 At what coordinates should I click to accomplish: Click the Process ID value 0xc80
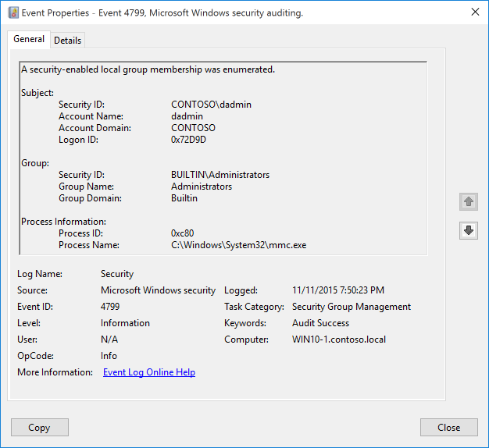(x=184, y=233)
